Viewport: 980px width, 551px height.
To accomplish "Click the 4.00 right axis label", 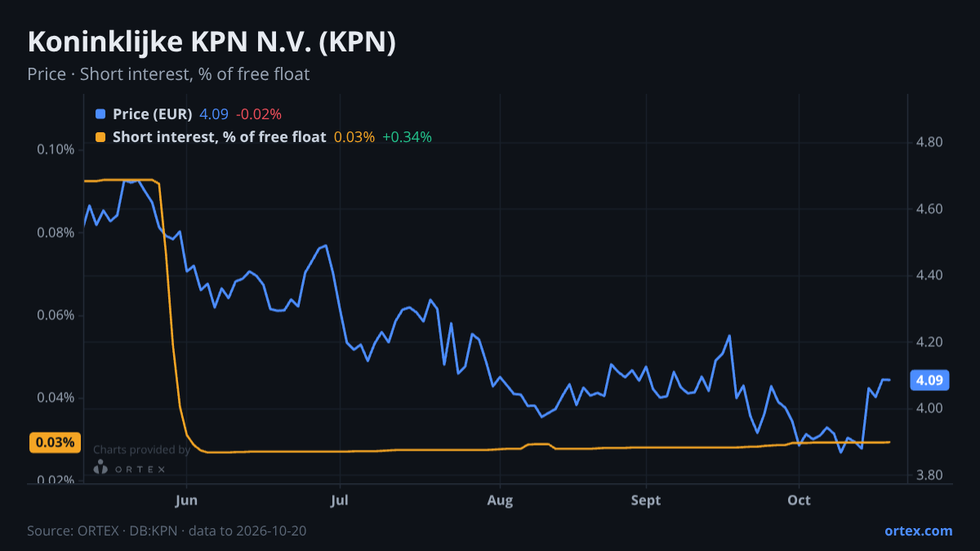I will pos(930,408).
